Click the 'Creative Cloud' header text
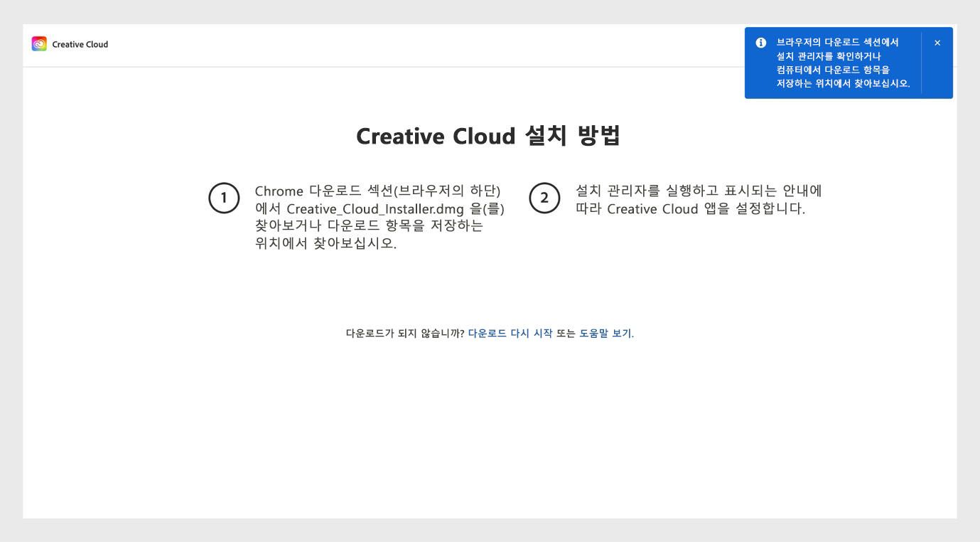This screenshot has width=980, height=542. pos(79,45)
